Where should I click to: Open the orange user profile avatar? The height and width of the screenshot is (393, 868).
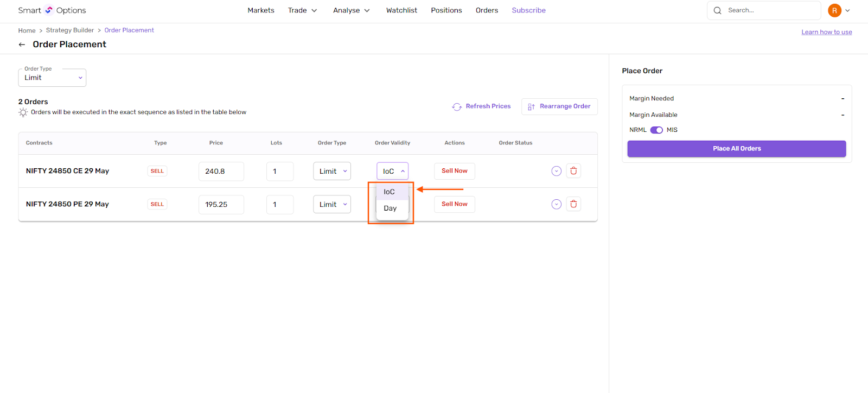pyautogui.click(x=834, y=10)
